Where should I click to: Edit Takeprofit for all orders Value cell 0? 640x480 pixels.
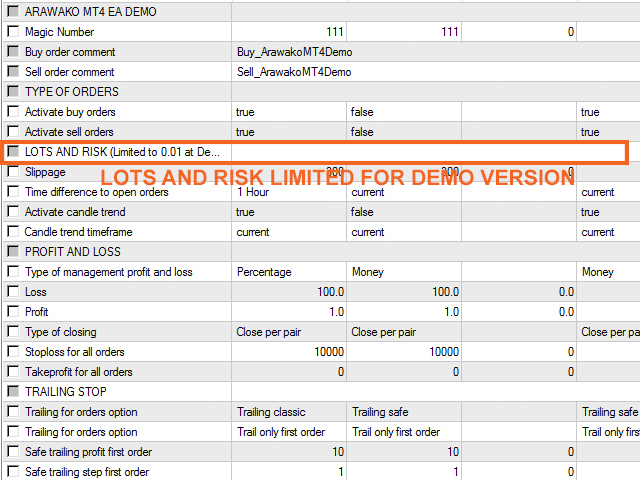tap(289, 372)
